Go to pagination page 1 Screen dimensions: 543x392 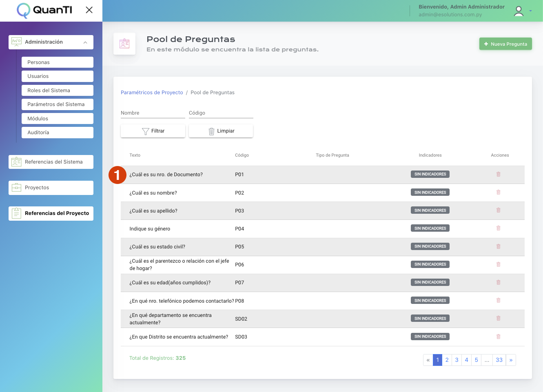437,360
